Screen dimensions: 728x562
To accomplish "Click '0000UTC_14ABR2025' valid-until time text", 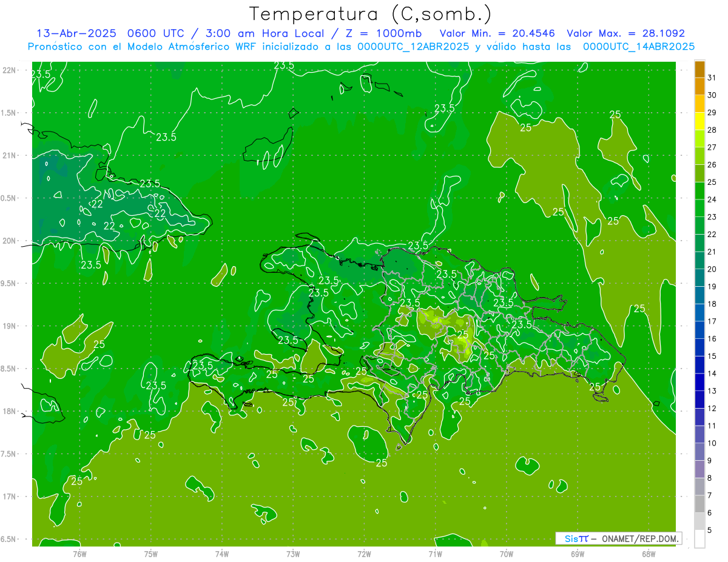I will 639,46.
